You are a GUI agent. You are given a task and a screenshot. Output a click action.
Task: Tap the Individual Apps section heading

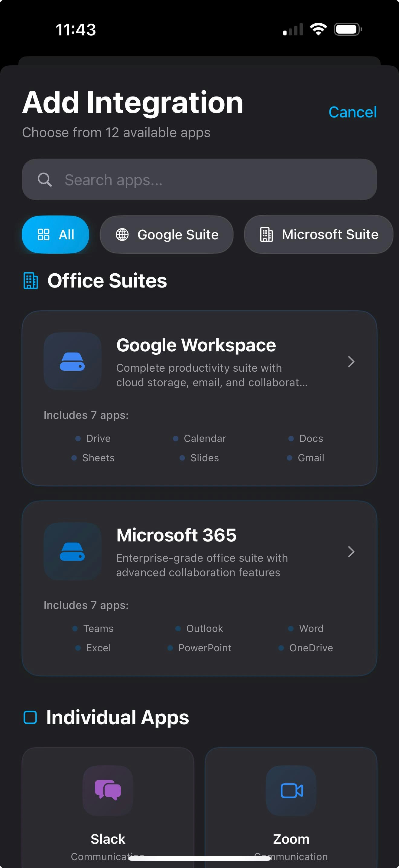tap(118, 717)
